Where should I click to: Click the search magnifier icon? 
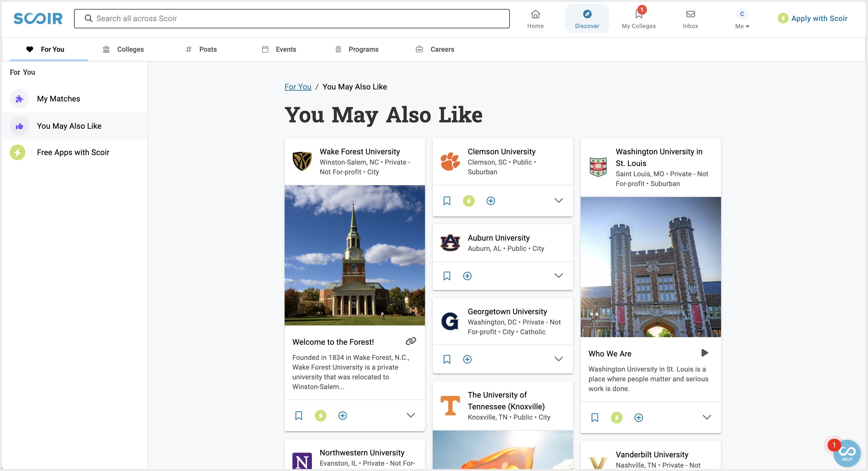coord(89,18)
